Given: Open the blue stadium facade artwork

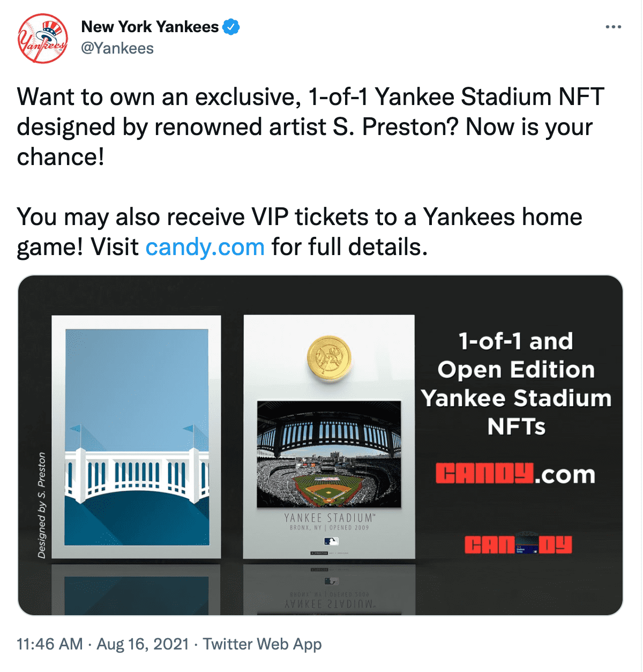Looking at the screenshot, I should coord(137,437).
